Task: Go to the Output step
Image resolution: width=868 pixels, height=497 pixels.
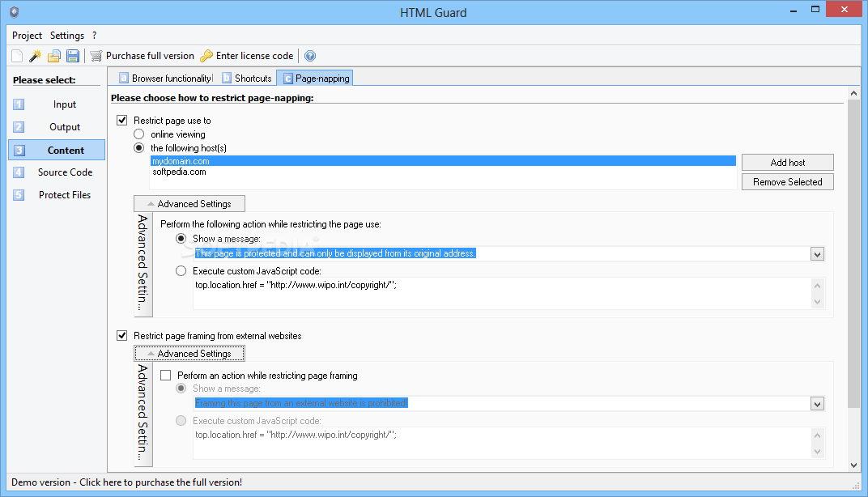Action: pyautogui.click(x=65, y=127)
